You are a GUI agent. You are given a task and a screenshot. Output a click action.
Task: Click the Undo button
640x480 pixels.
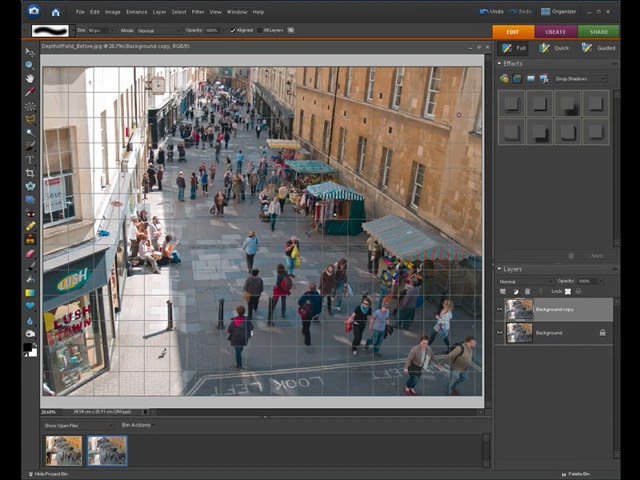coord(492,12)
